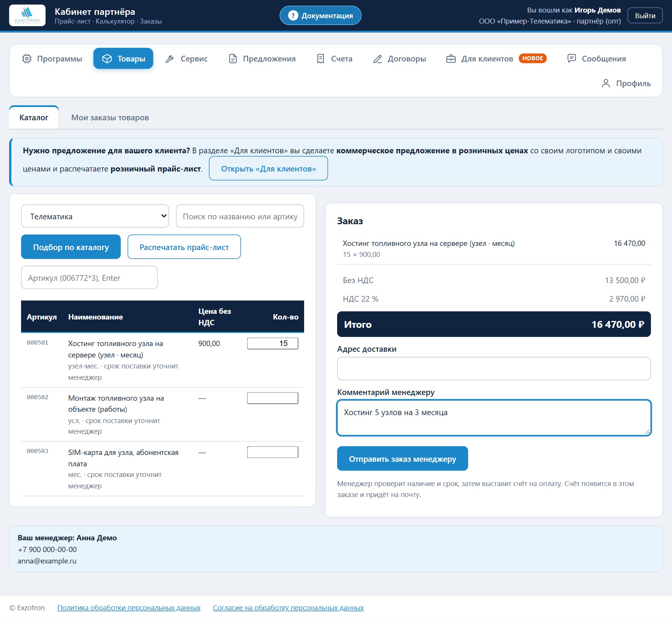Click the pen icon beside Договоры
The image size is (672, 620).
[x=377, y=59]
